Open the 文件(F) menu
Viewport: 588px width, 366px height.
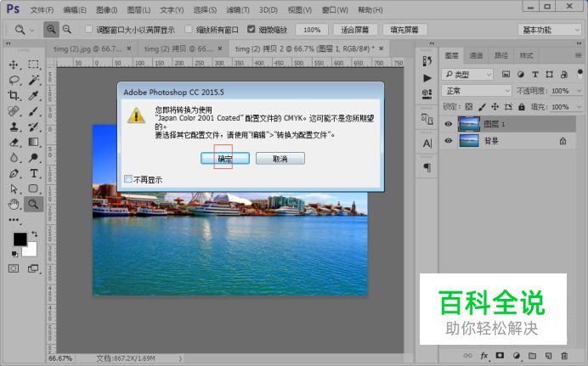click(42, 9)
